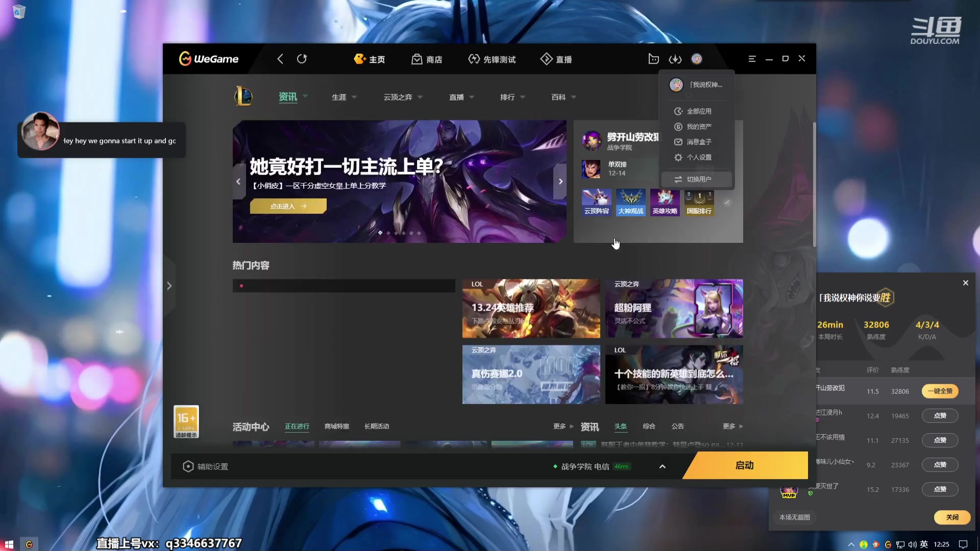Click the summoner avatar of 劈开山劳改犯
The image size is (980, 551).
pos(592,140)
